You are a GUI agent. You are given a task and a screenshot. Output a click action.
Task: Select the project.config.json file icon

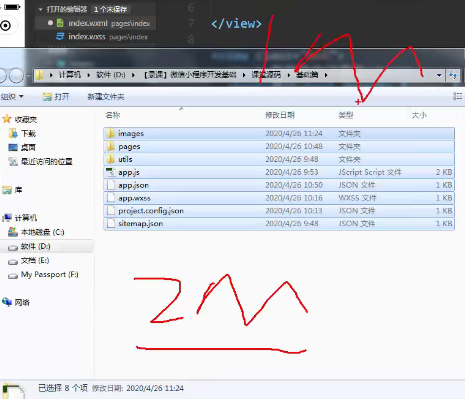click(x=110, y=211)
